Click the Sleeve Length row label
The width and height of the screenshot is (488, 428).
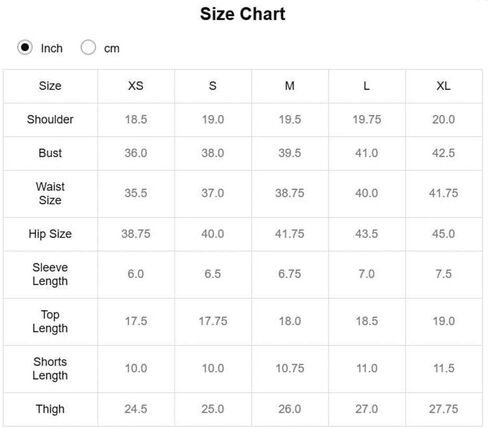click(x=50, y=274)
